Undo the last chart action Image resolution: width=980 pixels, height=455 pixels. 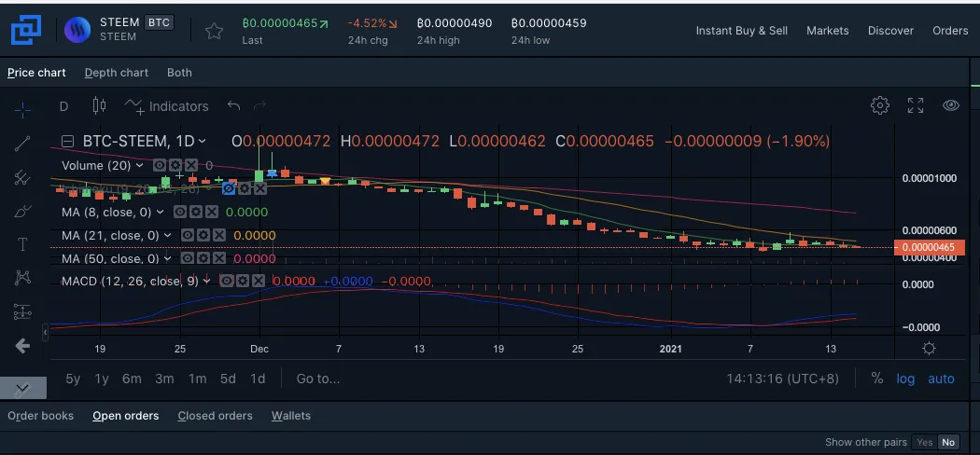tap(233, 105)
